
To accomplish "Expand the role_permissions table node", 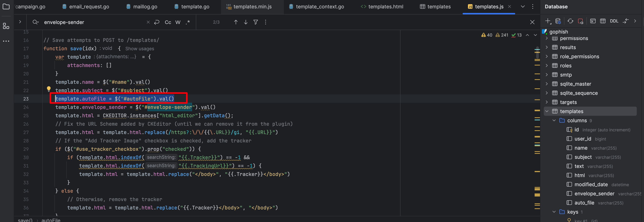I will click(547, 56).
